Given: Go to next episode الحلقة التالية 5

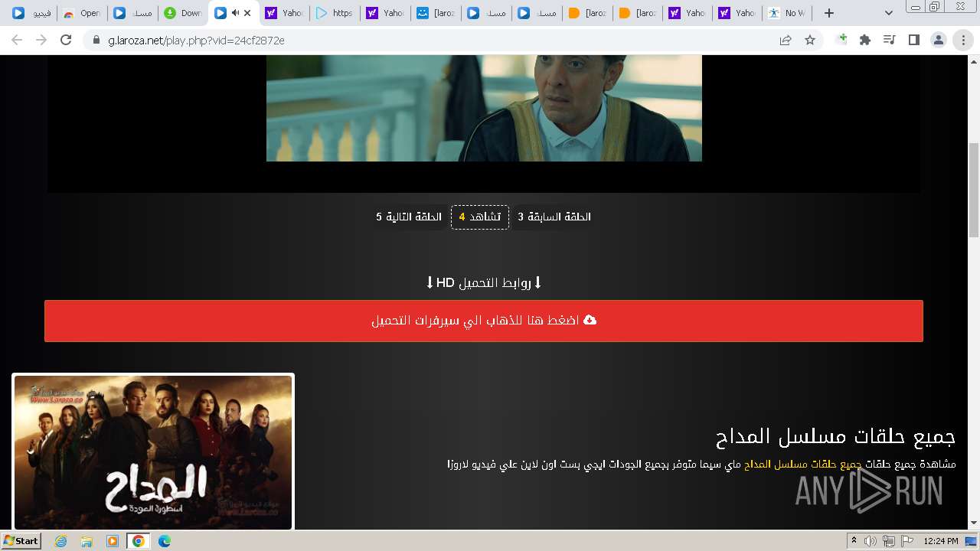Looking at the screenshot, I should click(x=409, y=217).
